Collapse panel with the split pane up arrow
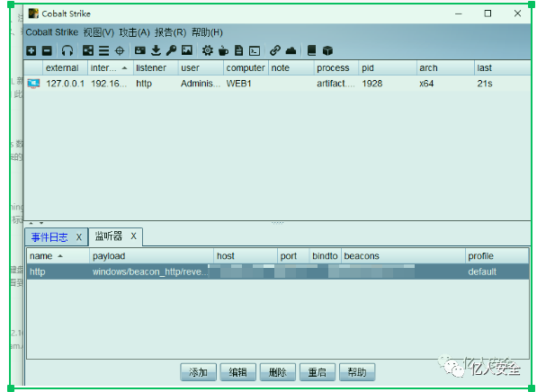This screenshot has width=537, height=392. point(31,223)
